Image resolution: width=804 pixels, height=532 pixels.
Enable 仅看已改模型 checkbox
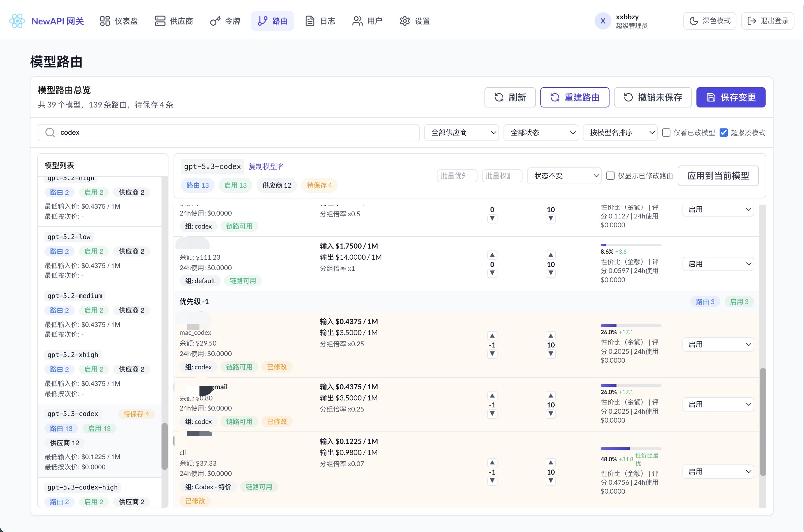(666, 132)
